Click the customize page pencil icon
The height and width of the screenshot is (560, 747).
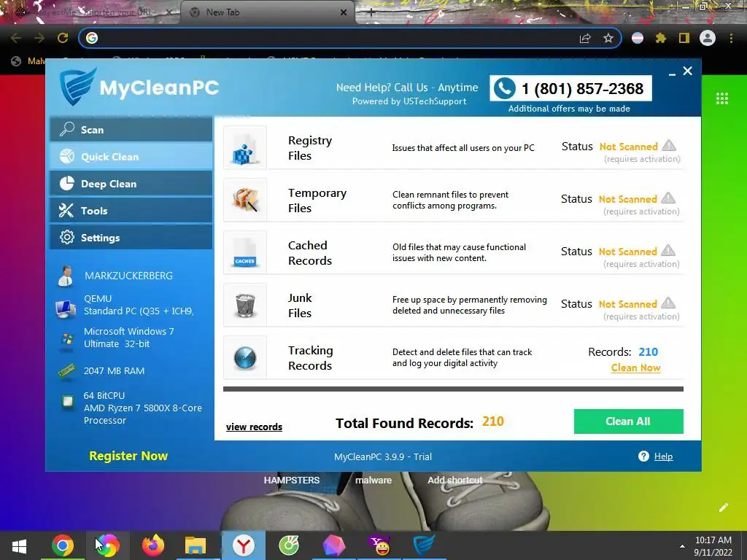point(724,507)
